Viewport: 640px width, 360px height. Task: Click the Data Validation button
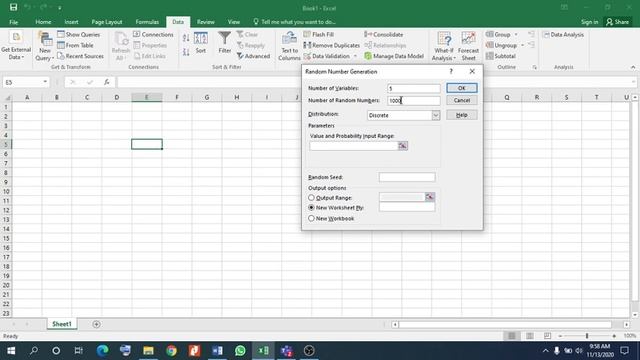(327, 56)
